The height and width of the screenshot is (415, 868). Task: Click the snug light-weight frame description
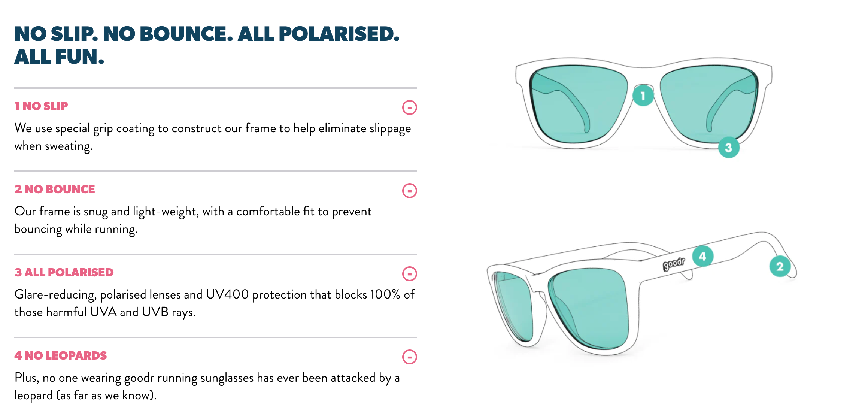point(193,220)
